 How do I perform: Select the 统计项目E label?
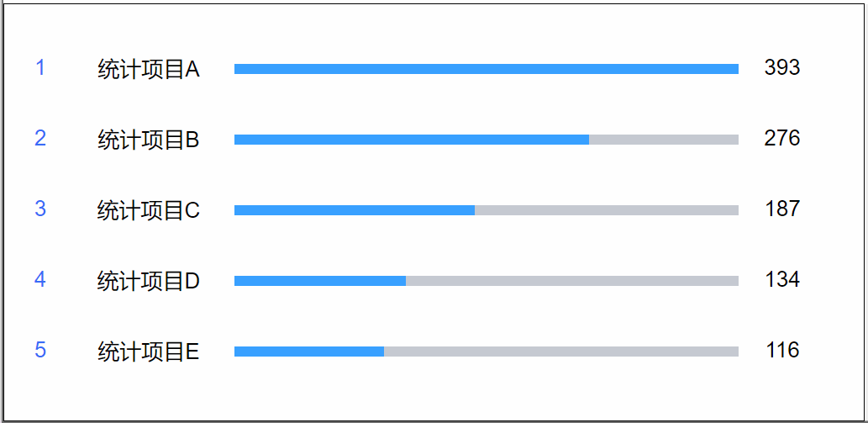tap(149, 352)
